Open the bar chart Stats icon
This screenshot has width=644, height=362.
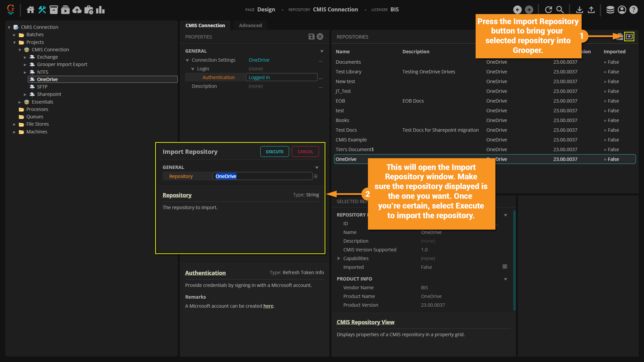pos(100,10)
